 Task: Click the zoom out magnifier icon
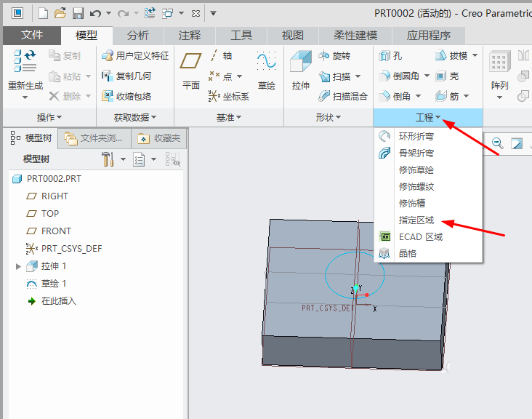497,143
